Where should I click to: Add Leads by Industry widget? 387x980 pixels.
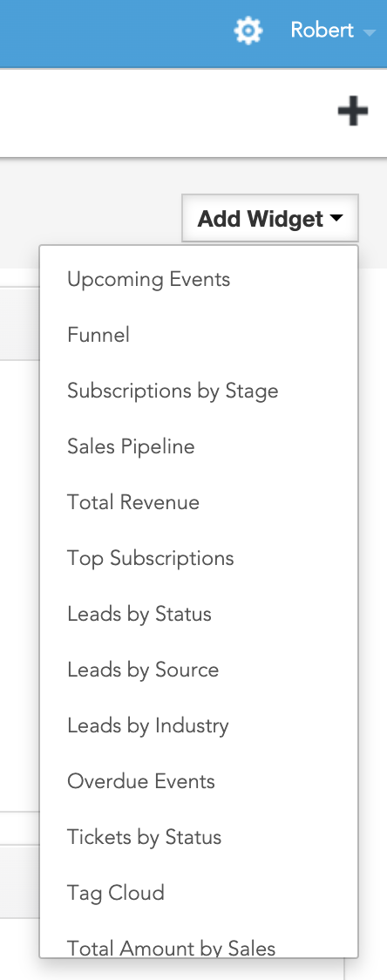[x=148, y=725]
